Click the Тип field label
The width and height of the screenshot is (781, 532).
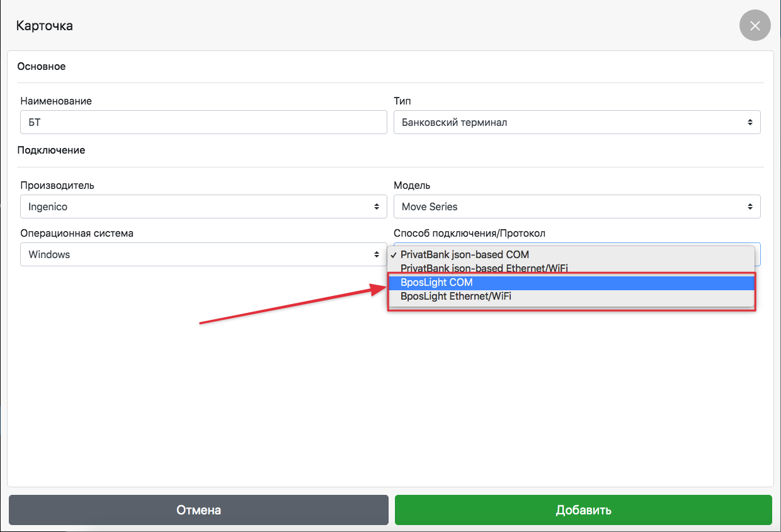pos(402,101)
